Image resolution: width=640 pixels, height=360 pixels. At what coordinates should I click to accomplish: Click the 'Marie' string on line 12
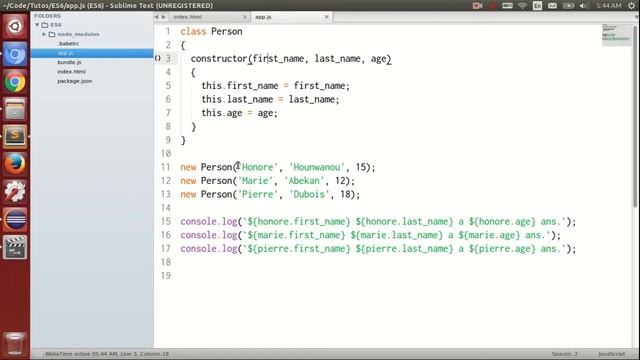(255, 181)
